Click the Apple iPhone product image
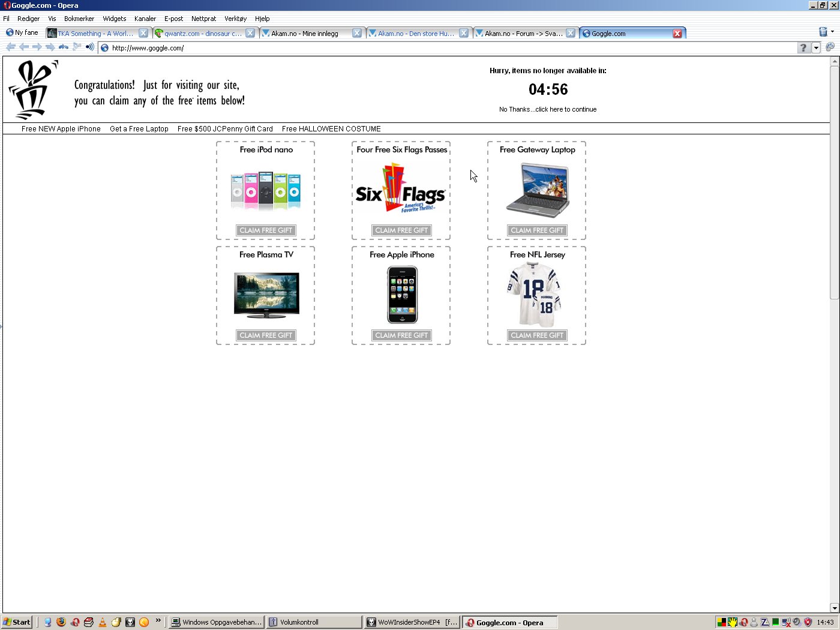The image size is (840, 630). pos(402,295)
